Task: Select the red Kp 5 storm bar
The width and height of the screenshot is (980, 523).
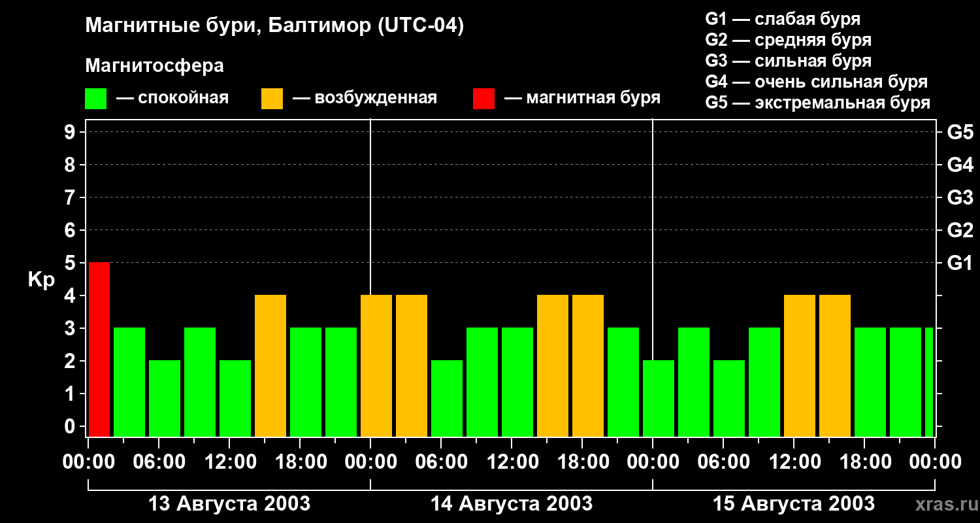Action: (x=99, y=349)
